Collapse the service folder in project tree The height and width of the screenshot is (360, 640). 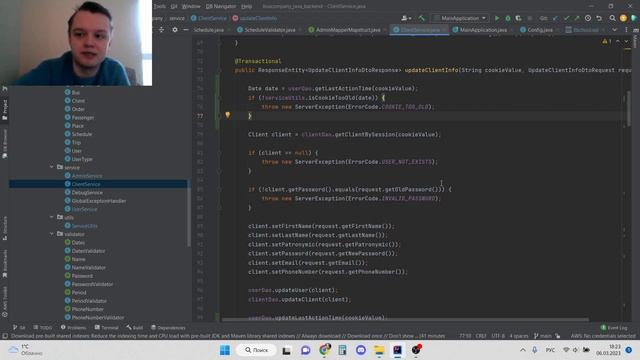[52, 167]
